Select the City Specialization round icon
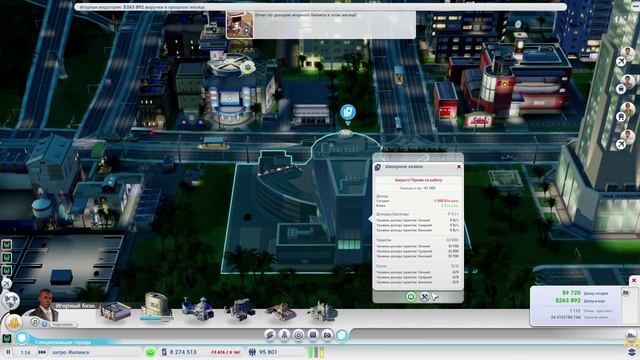Image resolution: width=640 pixels, height=360 pixels. coord(22,338)
